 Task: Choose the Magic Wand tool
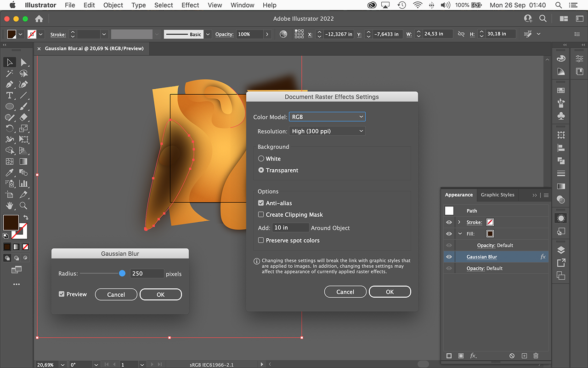coord(9,74)
